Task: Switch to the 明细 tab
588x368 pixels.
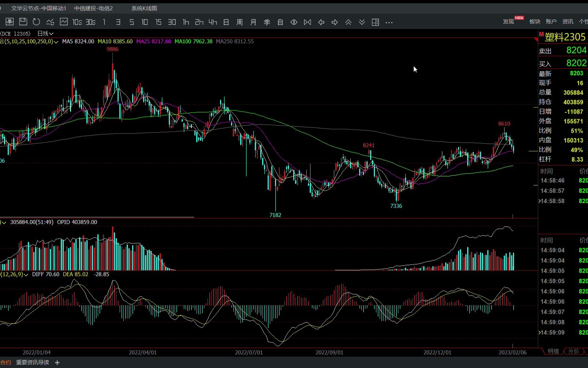Action: click(x=553, y=351)
